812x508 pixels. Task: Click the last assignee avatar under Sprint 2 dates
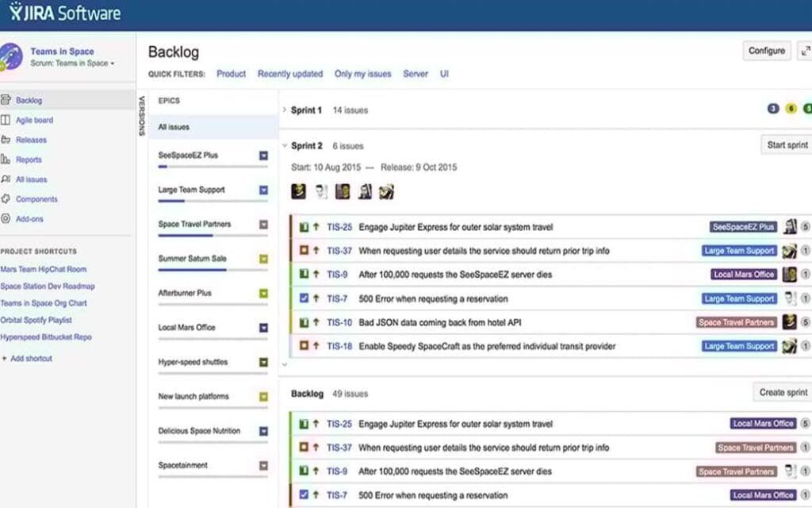(386, 191)
